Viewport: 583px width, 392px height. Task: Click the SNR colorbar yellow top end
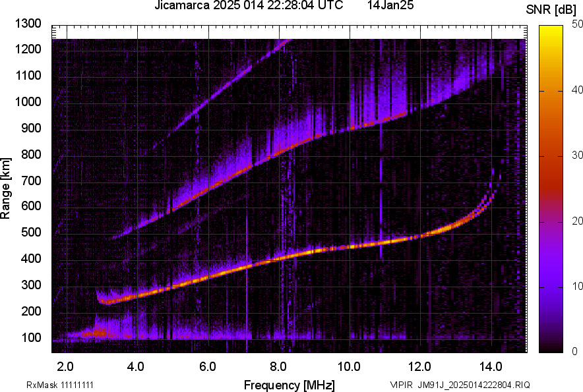[551, 29]
